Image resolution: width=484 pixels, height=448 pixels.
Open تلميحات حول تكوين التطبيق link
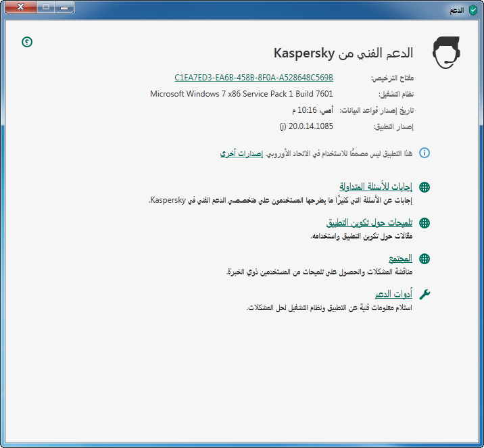(x=369, y=222)
